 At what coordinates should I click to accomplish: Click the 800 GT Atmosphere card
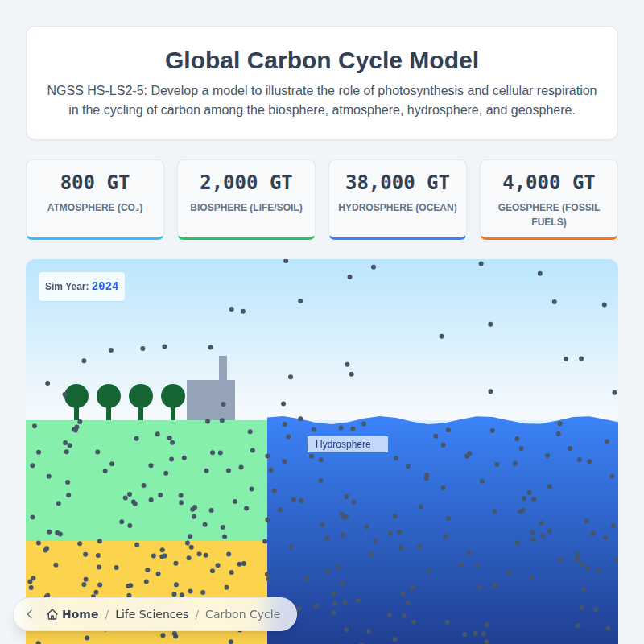(94, 199)
